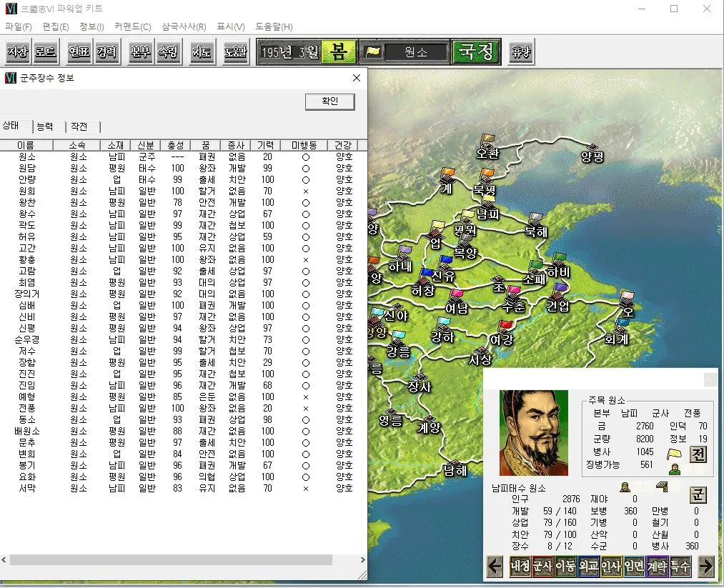
Task: Click the 속령 toolbar button
Action: point(168,51)
